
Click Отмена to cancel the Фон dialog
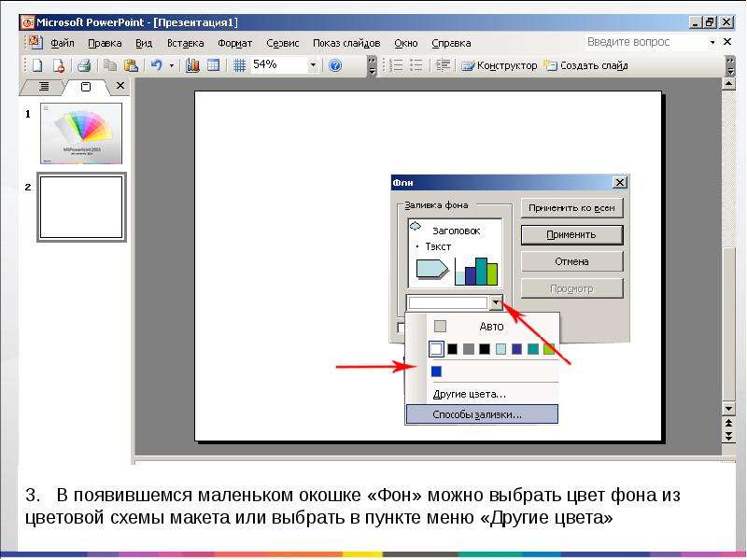pyautogui.click(x=571, y=261)
